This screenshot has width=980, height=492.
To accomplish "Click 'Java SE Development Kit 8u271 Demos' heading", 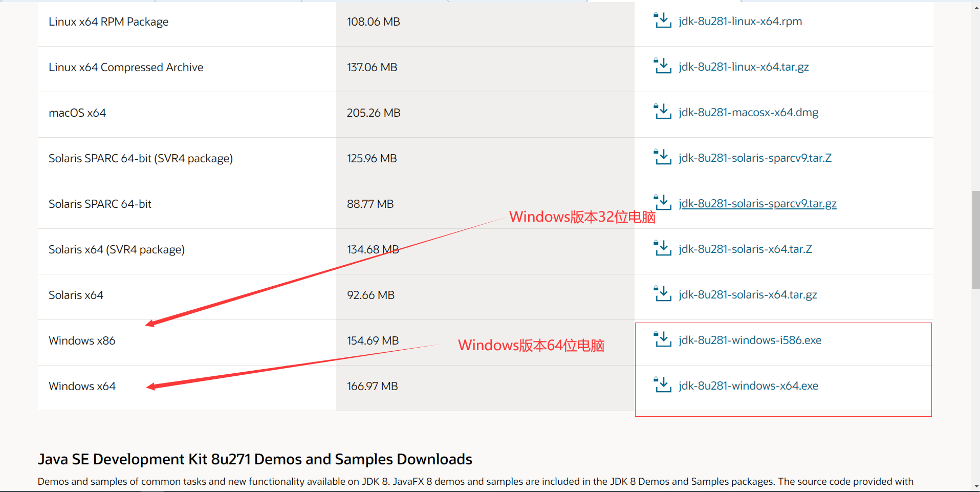I will point(255,459).
